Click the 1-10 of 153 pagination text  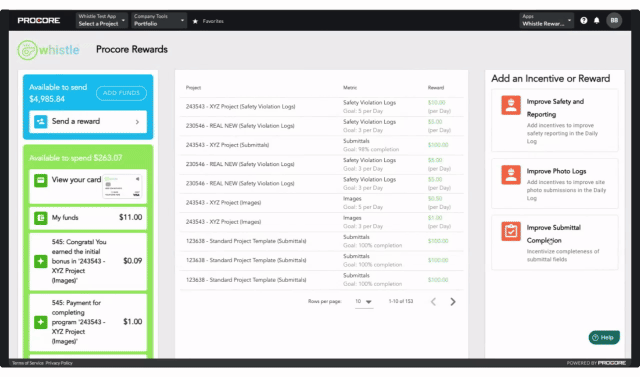pos(401,302)
